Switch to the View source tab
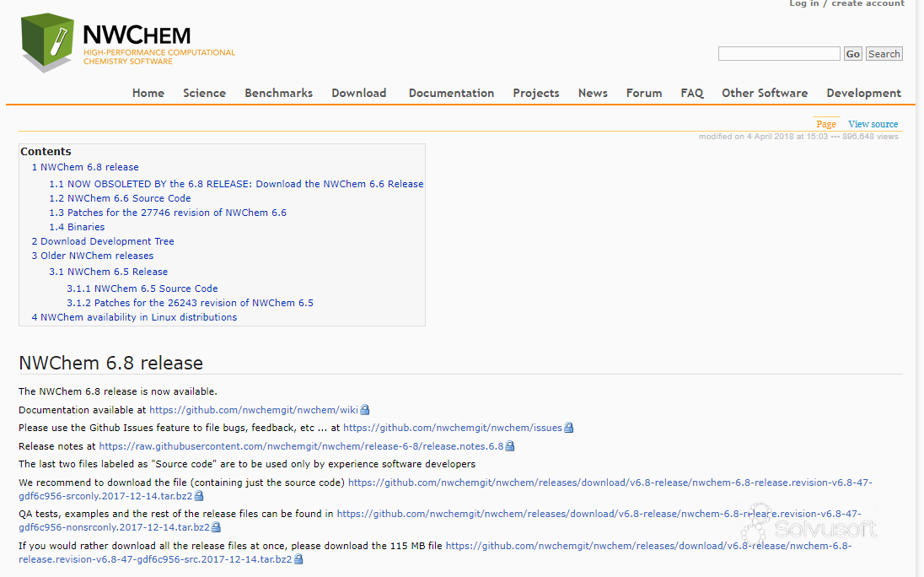 tap(873, 124)
